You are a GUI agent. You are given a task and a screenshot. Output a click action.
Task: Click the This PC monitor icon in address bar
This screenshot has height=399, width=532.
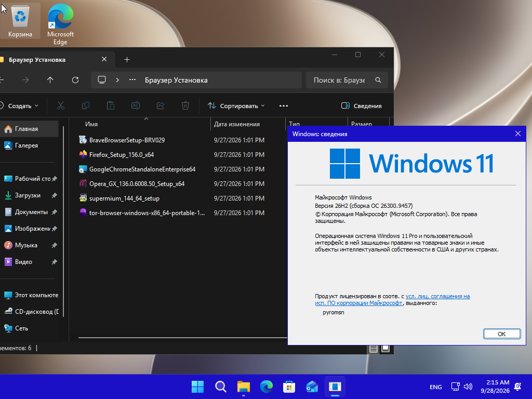click(102, 79)
